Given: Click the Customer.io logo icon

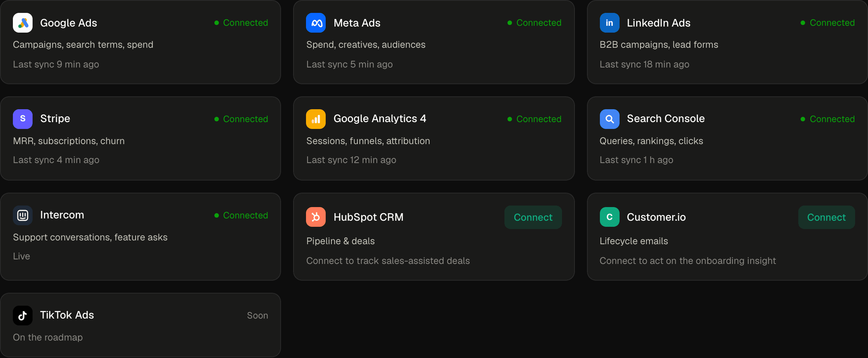Looking at the screenshot, I should [609, 217].
